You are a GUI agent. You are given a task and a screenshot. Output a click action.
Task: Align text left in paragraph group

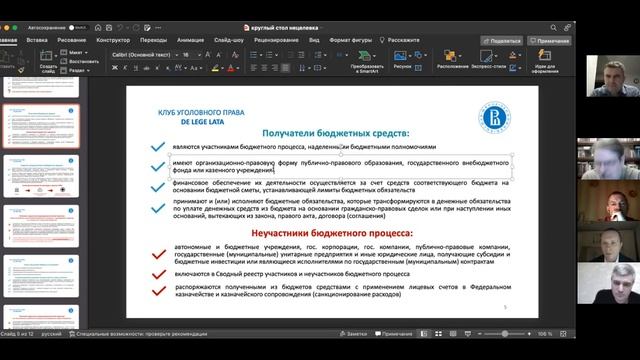point(253,68)
